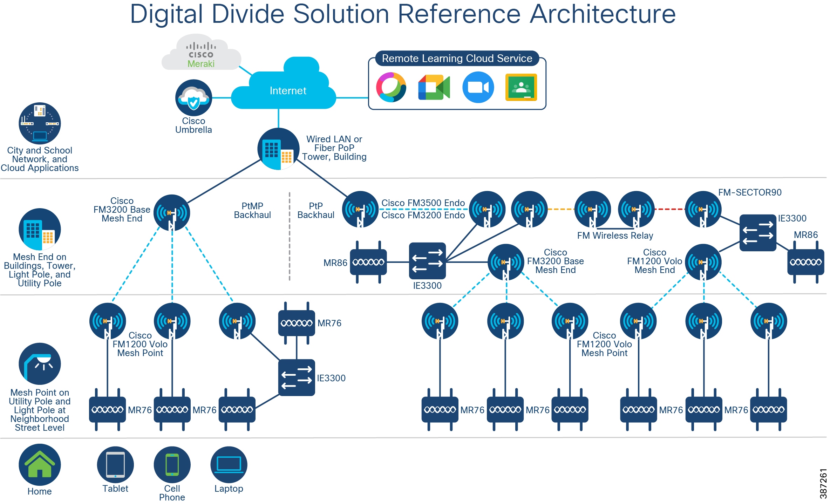Click the Cisco Umbrella shield icon

coord(193,98)
